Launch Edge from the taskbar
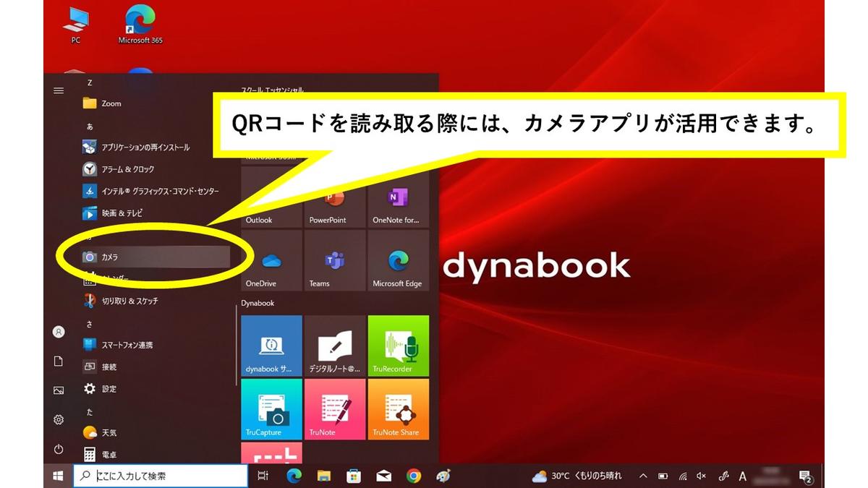The image size is (868, 488). [294, 476]
